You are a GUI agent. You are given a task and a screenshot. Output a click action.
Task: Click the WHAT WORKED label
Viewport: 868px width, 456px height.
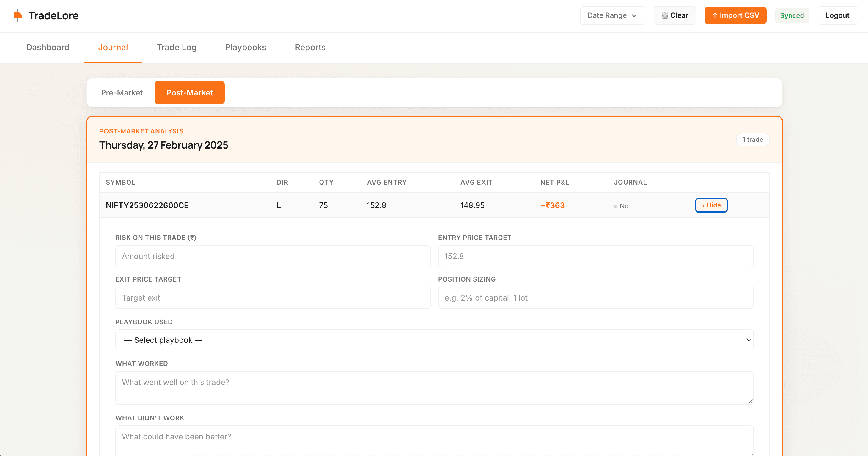click(141, 364)
